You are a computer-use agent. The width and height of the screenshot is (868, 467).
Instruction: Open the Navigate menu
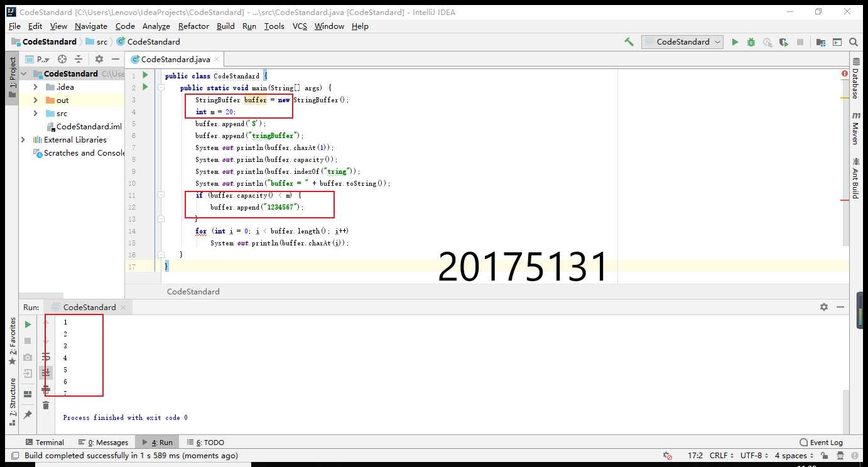tap(91, 26)
